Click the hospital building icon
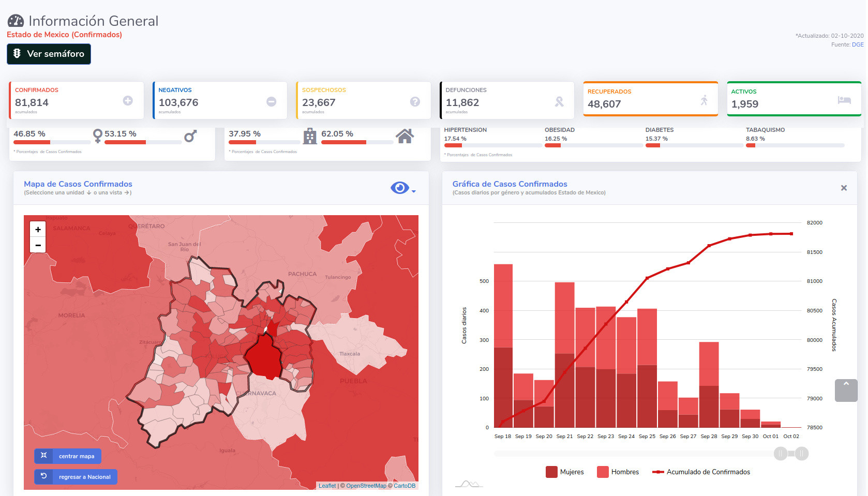868x496 pixels. click(310, 136)
